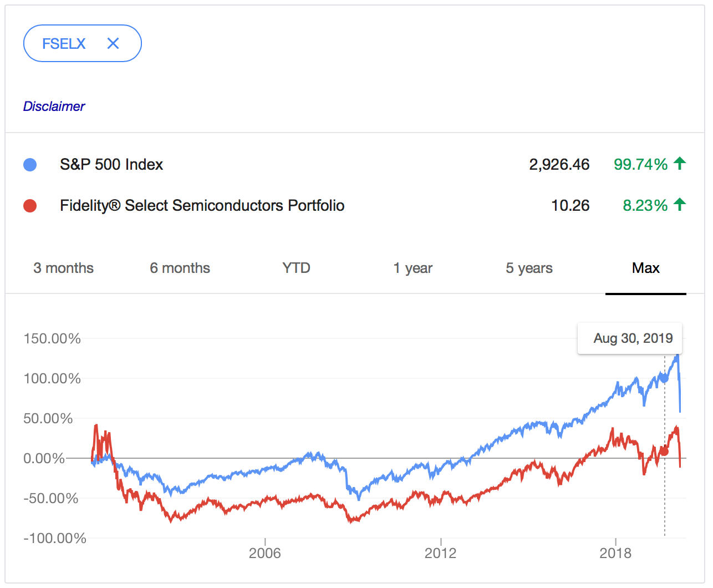Click the S&P 500 Index row
The height and width of the screenshot is (588, 713).
(x=111, y=164)
